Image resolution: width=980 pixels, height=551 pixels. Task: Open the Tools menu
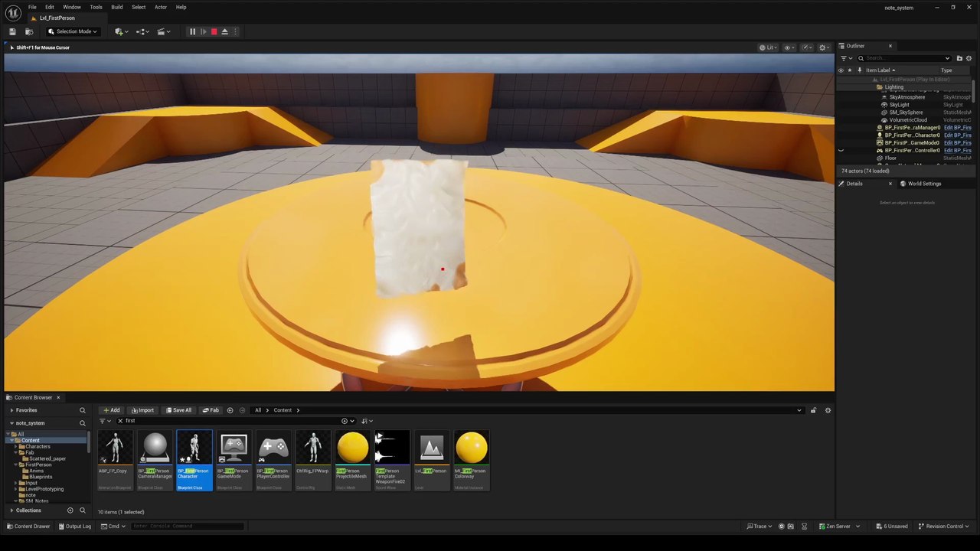click(x=96, y=7)
